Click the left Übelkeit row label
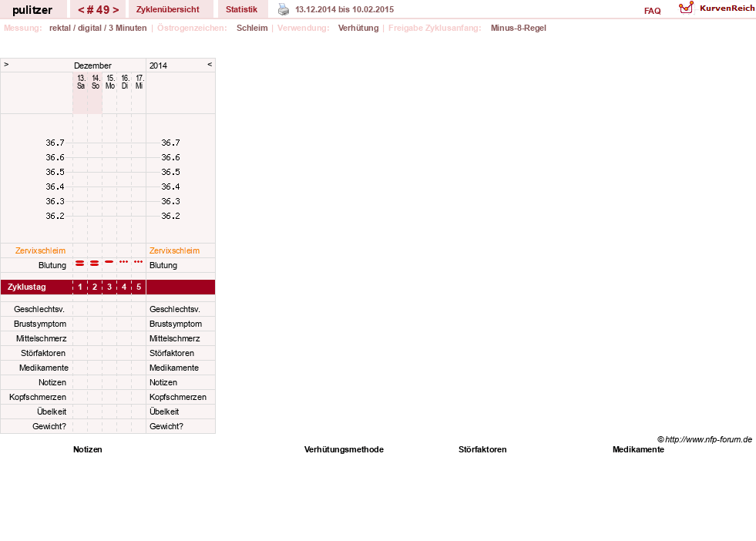Image resolution: width=756 pixels, height=541 pixels. click(52, 412)
